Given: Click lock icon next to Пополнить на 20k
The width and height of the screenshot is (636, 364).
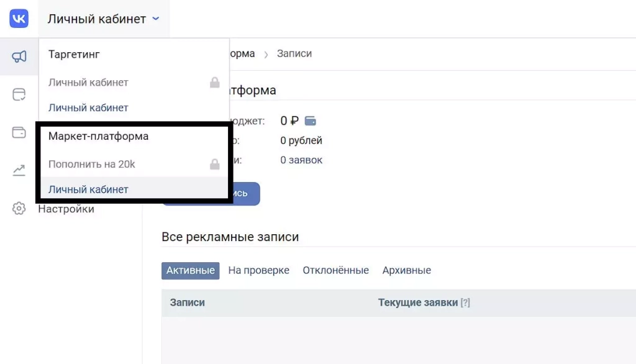Looking at the screenshot, I should click(x=214, y=164).
